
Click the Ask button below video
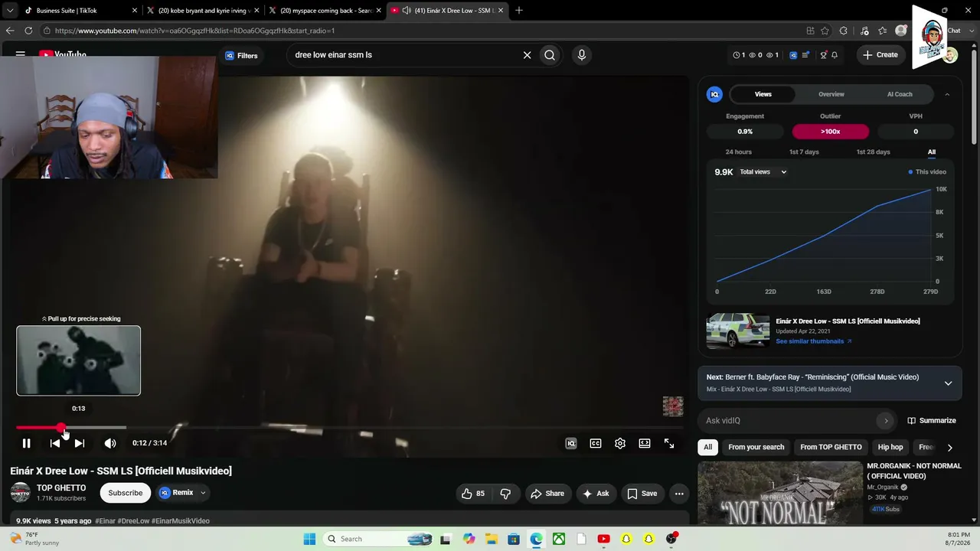[x=596, y=494]
